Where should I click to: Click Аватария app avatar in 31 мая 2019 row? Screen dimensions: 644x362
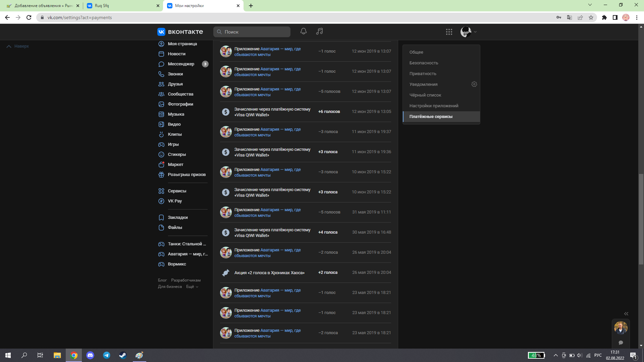click(x=226, y=212)
